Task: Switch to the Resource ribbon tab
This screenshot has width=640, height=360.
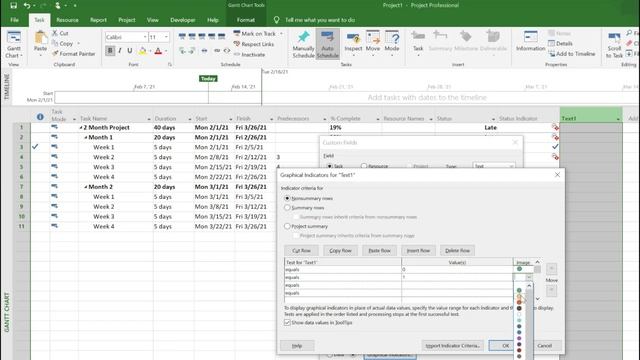Action: pos(67,20)
